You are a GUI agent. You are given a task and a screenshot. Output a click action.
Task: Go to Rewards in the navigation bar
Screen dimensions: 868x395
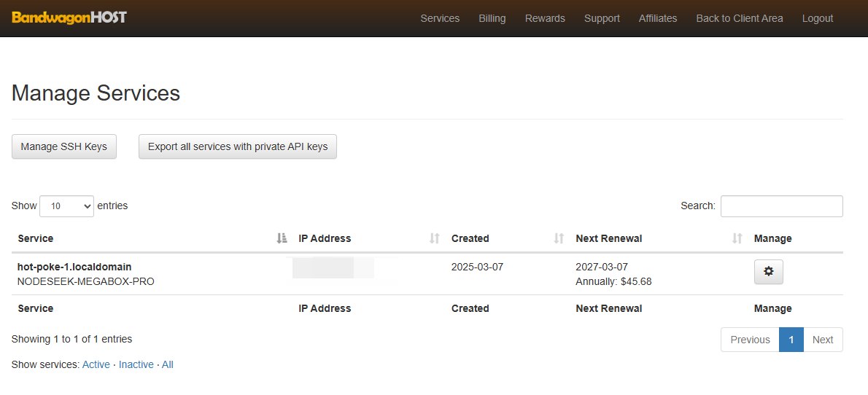545,18
